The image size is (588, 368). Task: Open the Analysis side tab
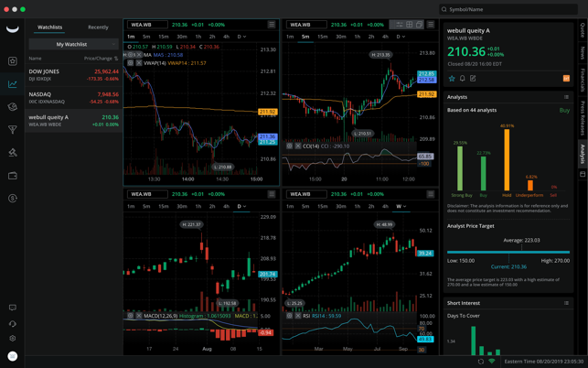coord(583,154)
